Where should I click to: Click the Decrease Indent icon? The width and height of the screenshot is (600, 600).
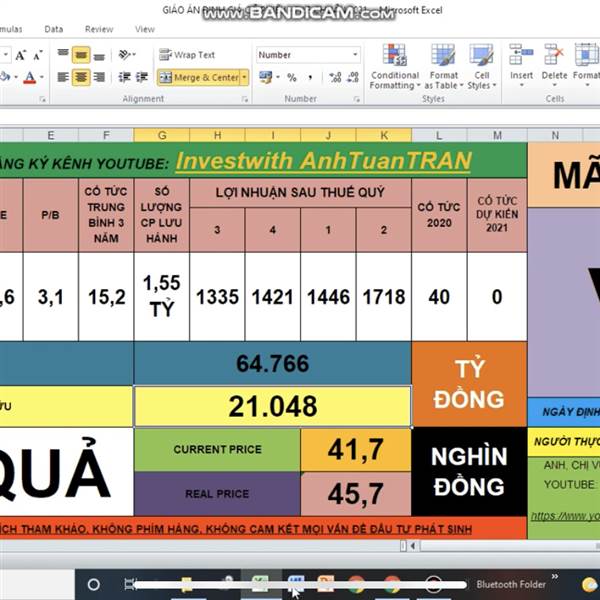pyautogui.click(x=124, y=77)
